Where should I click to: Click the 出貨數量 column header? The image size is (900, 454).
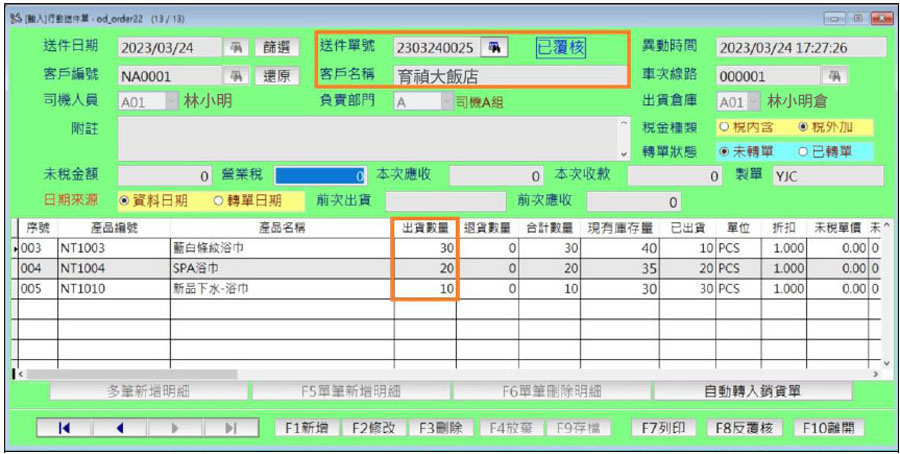coord(425,228)
